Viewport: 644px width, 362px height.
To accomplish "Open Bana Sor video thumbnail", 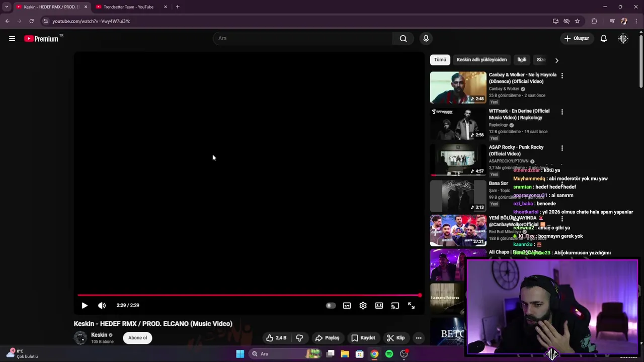I will click(458, 196).
